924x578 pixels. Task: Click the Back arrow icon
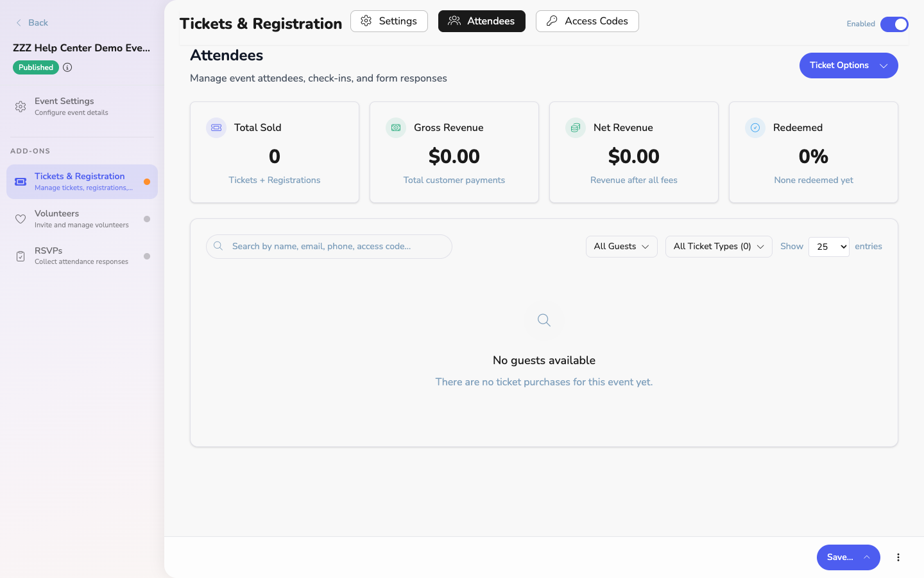[x=19, y=22]
